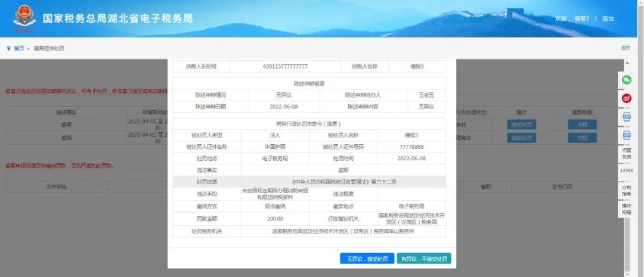Reject penalty with 有异议，不接受处罚 button
The image size is (644, 277).
click(424, 259)
